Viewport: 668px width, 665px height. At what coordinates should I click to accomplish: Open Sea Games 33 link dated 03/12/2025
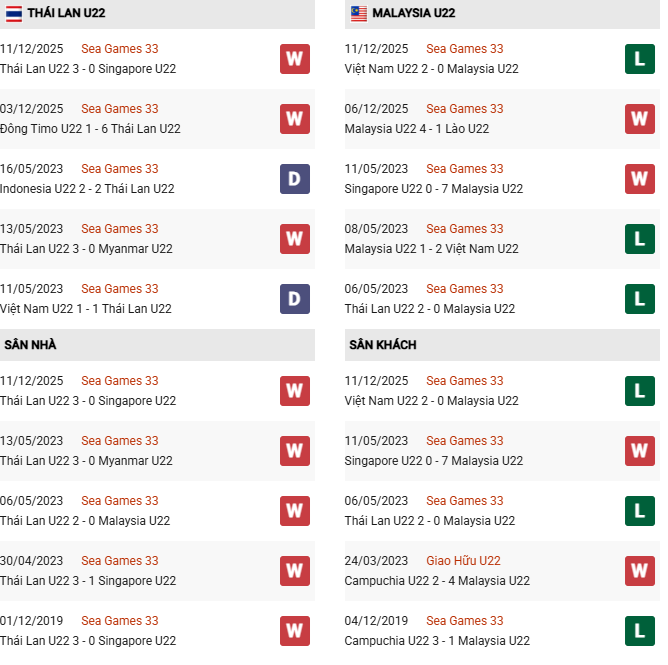pyautogui.click(x=119, y=109)
